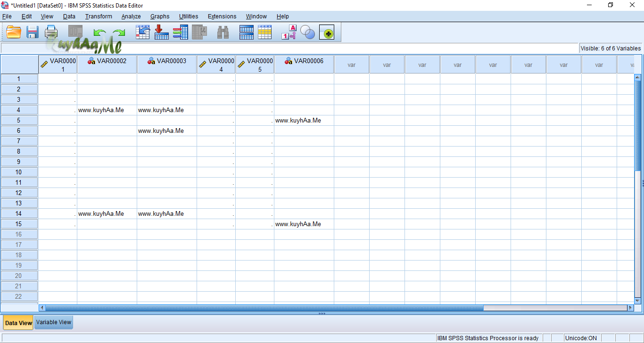
Task: Open a data document with the folder icon
Action: coord(14,32)
